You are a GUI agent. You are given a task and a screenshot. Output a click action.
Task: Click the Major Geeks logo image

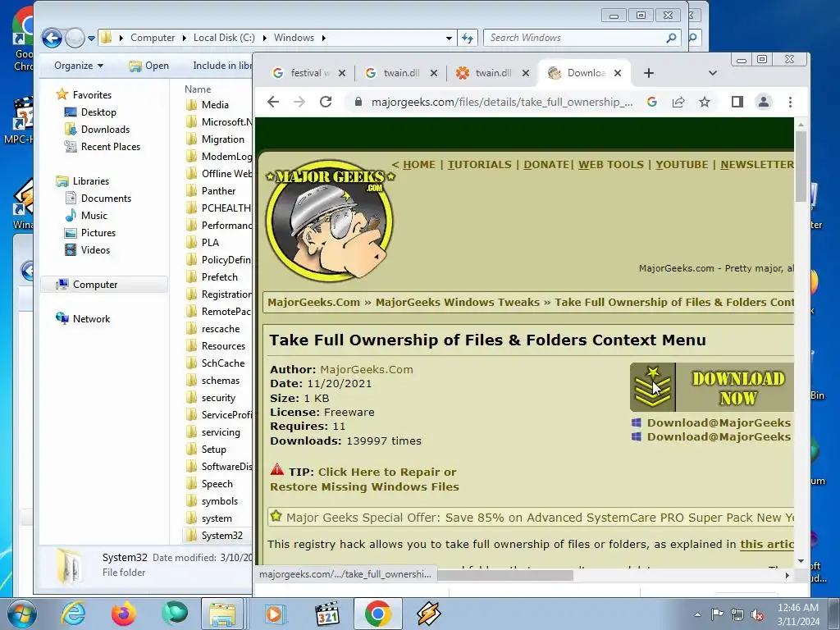tap(330, 220)
